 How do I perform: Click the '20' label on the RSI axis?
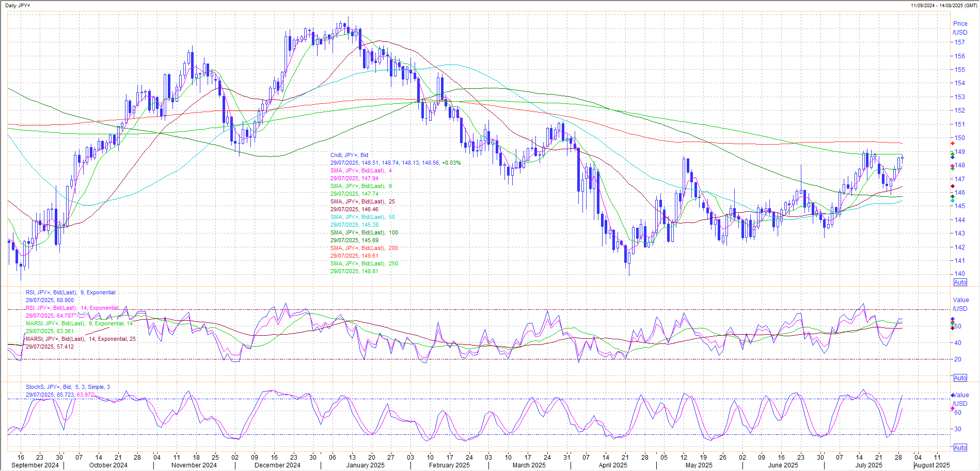click(x=958, y=359)
